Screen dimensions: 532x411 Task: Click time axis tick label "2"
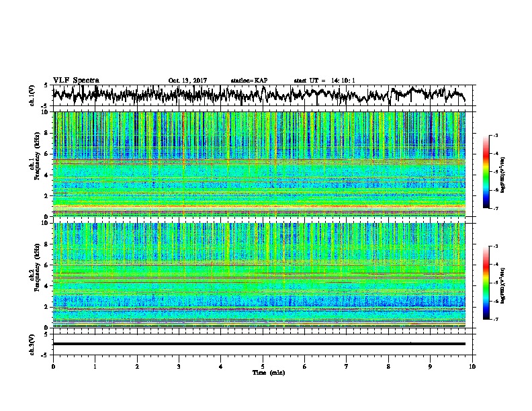point(137,367)
